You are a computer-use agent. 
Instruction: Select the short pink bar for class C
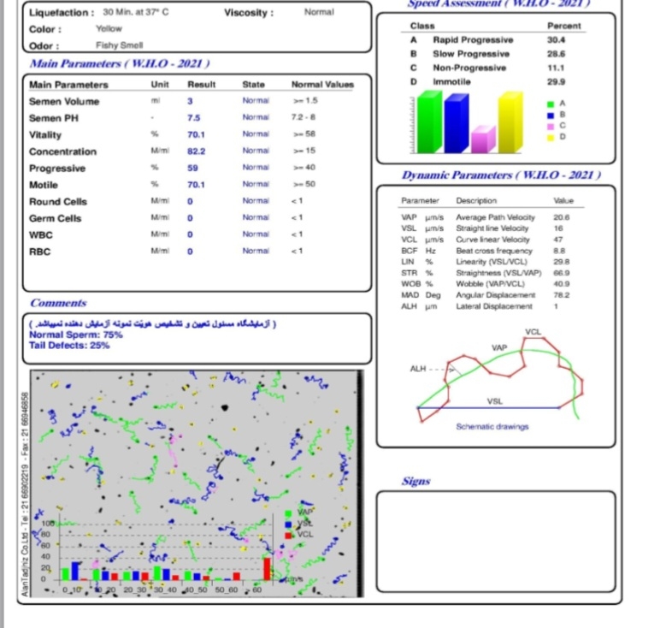[483, 139]
